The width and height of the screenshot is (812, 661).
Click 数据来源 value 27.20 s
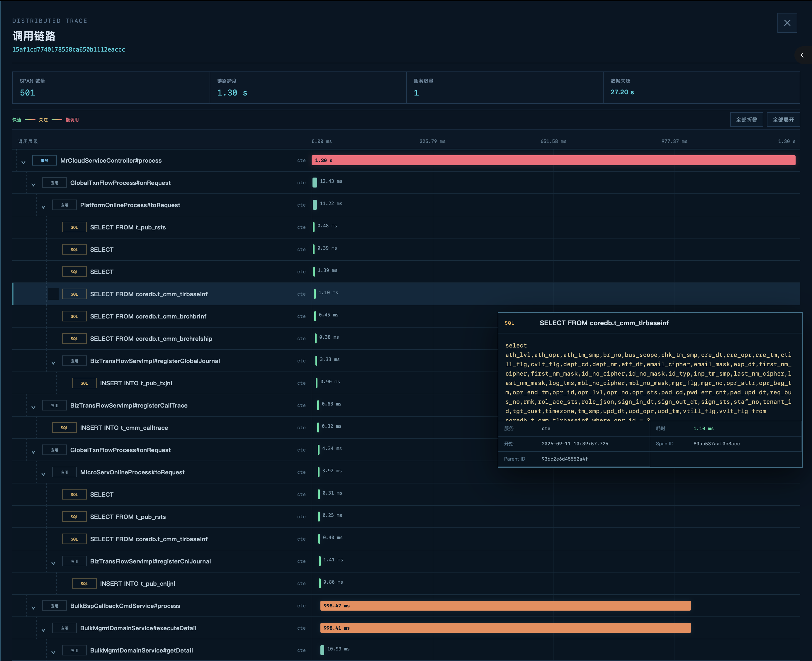622,92
